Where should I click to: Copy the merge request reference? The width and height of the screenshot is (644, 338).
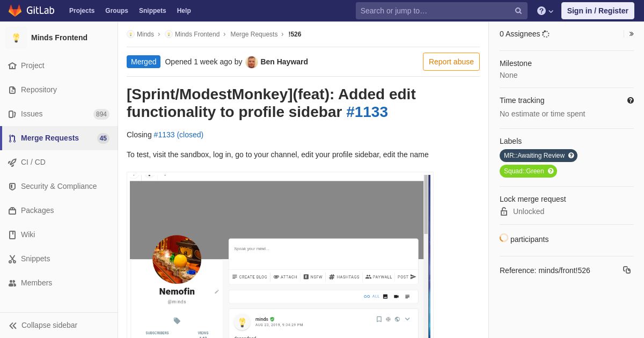[x=627, y=270]
